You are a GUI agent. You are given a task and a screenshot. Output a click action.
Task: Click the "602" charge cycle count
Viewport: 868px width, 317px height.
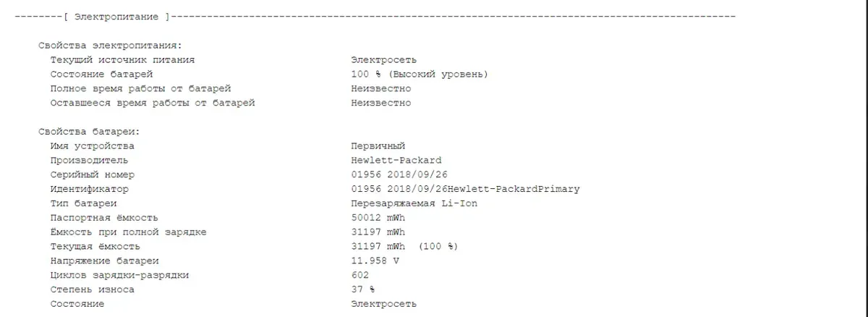tap(359, 275)
